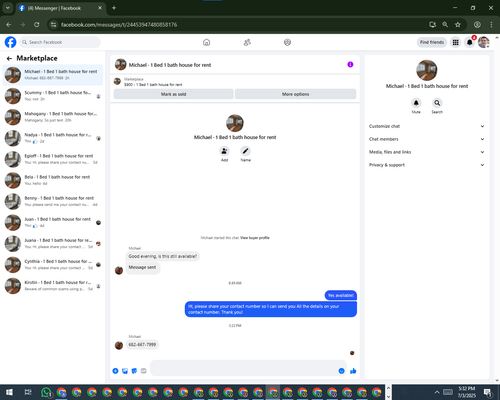This screenshot has width=500, height=400.
Task: Open the Benny conversation in the list
Action: click(53, 201)
